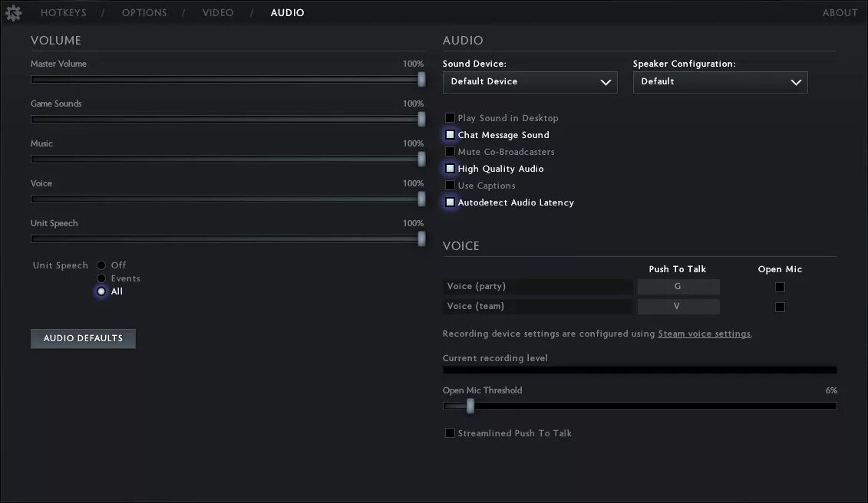This screenshot has height=503, width=868.
Task: Enable Open Mic for Voice (team)
Action: (780, 307)
